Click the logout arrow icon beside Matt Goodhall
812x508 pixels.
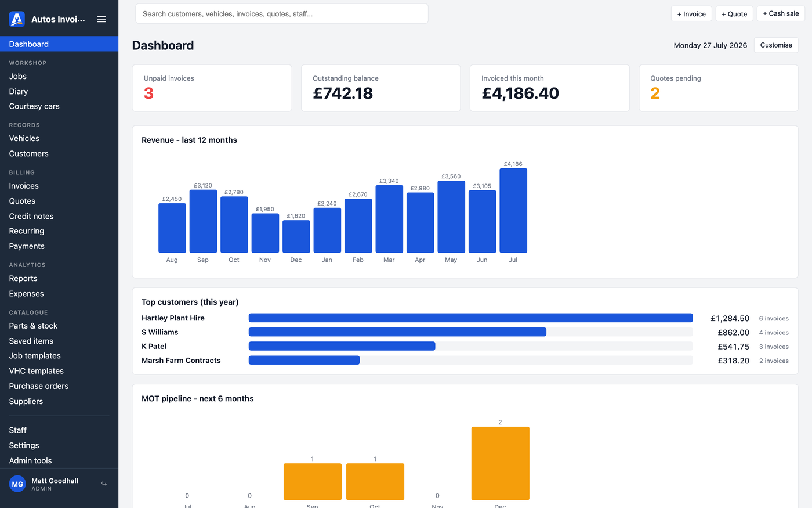click(104, 484)
